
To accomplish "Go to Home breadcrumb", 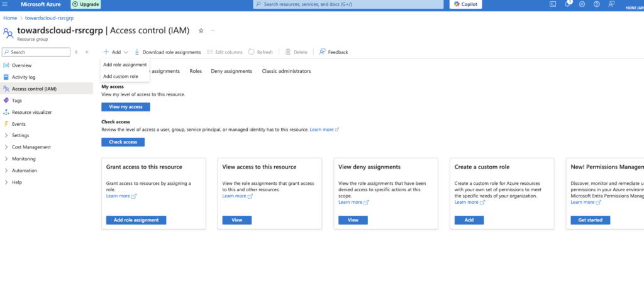I will 10,18.
